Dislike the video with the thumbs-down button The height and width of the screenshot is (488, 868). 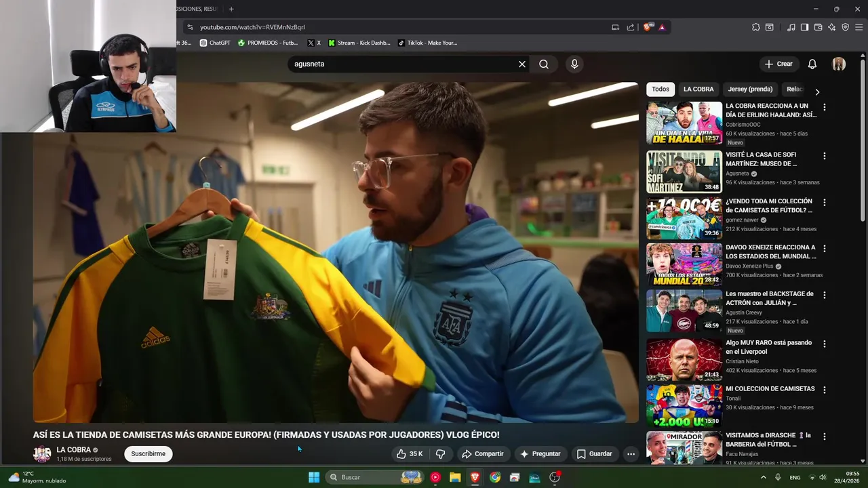(x=440, y=454)
